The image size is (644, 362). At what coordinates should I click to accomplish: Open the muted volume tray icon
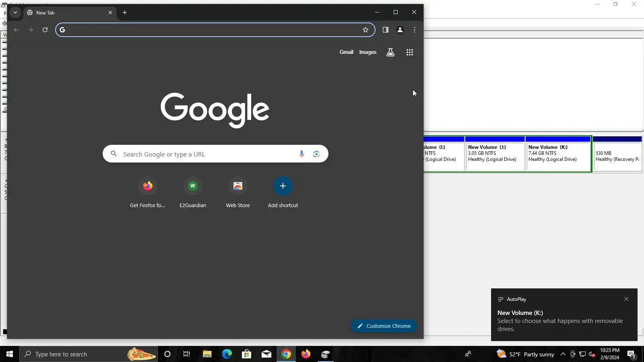pos(592,354)
